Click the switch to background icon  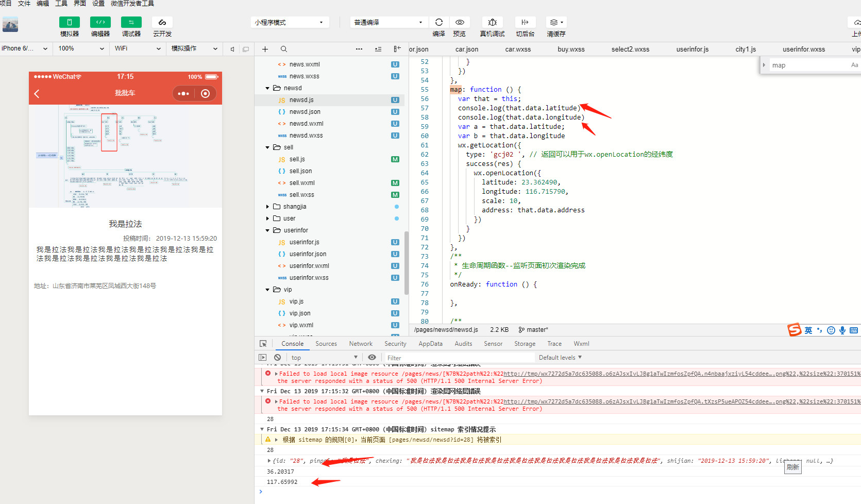525,22
